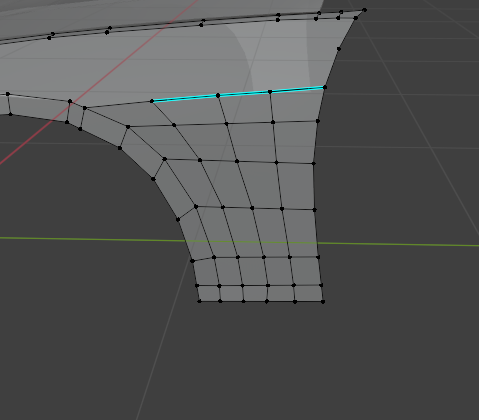Select the lone vertex on the right silhouette above the cyan edge
The width and height of the screenshot is (479, 420).
339,49
